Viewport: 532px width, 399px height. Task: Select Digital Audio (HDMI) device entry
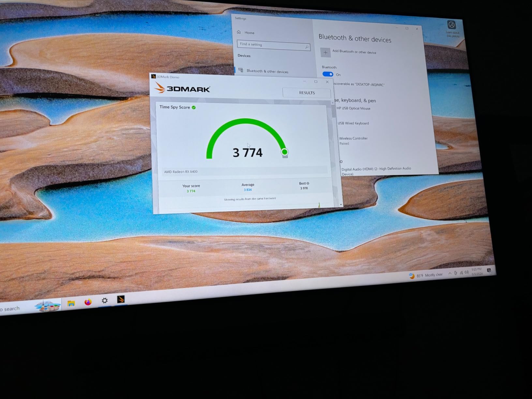pyautogui.click(x=376, y=171)
